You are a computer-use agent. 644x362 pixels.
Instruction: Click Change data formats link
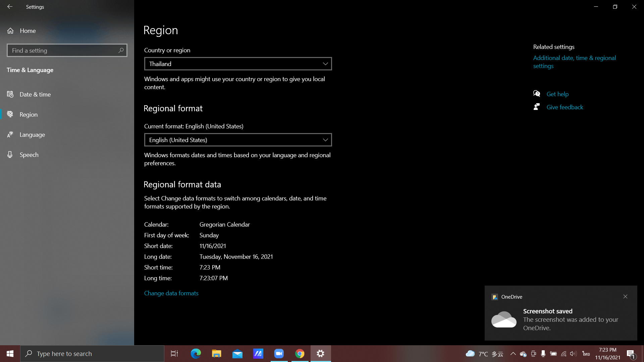click(x=171, y=293)
